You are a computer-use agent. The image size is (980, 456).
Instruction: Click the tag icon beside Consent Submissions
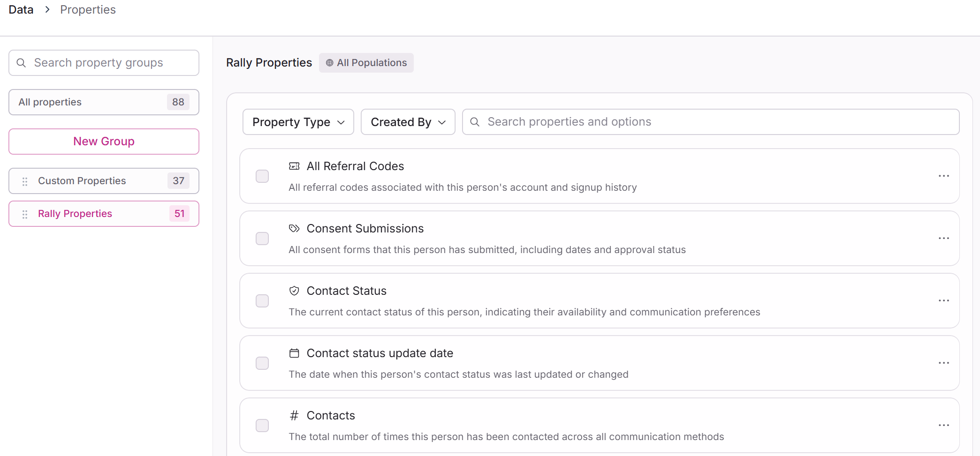[x=294, y=229]
